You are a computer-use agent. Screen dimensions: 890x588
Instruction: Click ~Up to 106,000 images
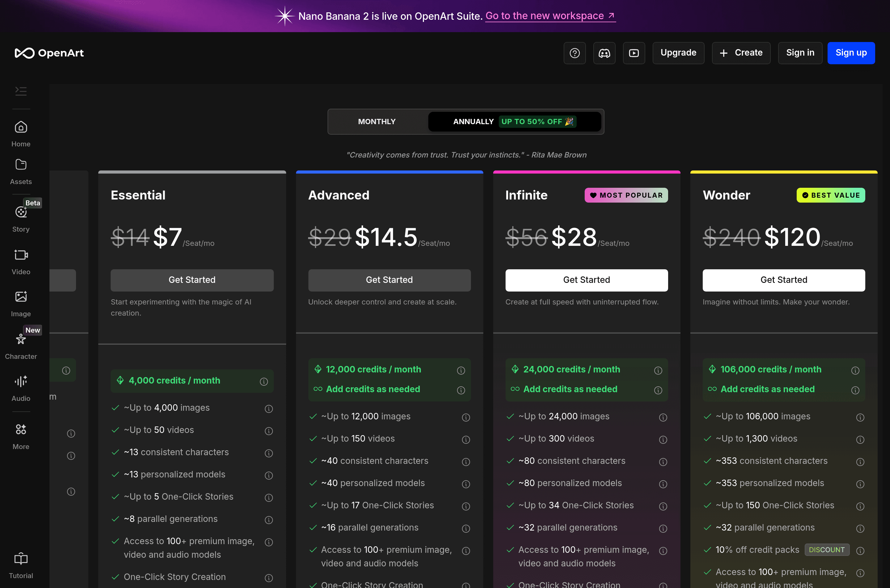(x=763, y=416)
